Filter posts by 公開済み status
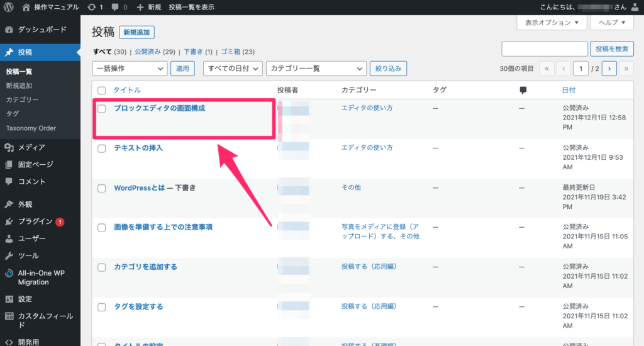 click(x=147, y=52)
